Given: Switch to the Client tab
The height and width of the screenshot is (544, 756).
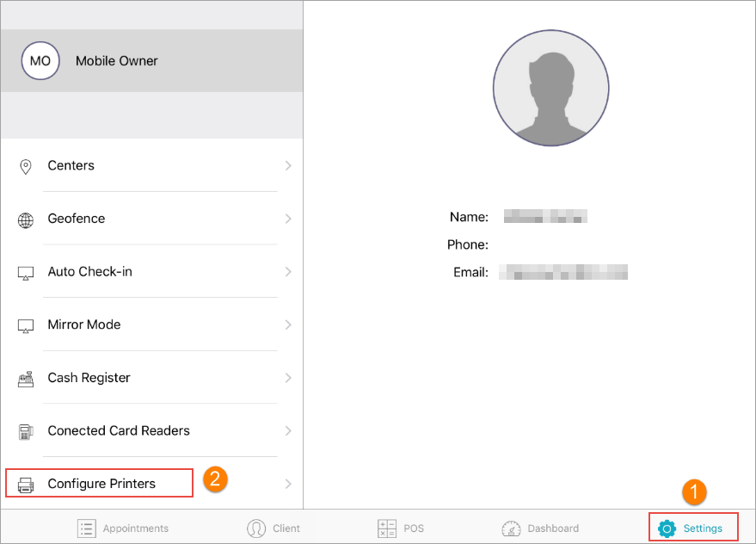Looking at the screenshot, I should pos(274,529).
